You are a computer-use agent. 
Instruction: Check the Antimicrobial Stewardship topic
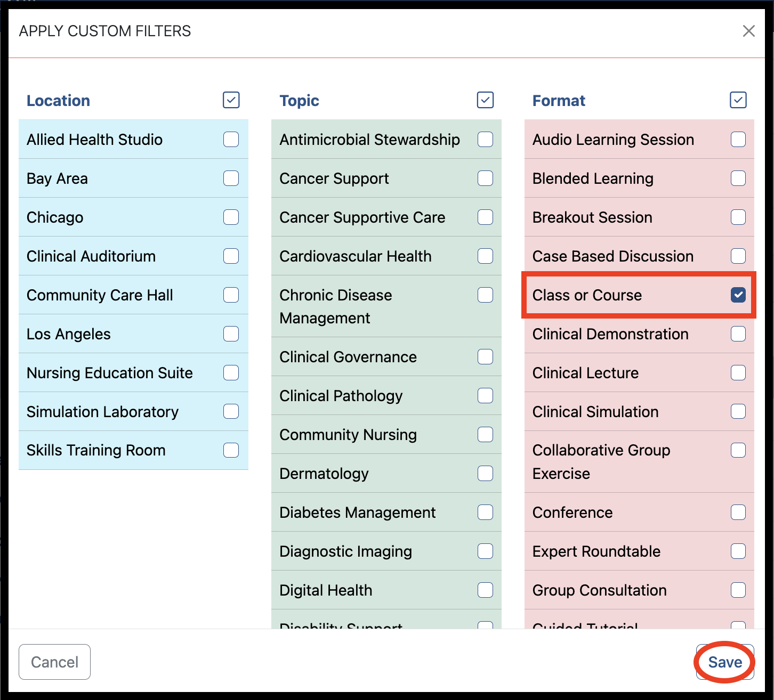485,140
